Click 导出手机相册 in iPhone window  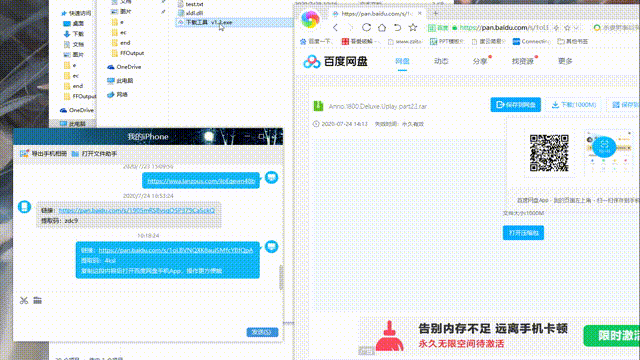44,153
